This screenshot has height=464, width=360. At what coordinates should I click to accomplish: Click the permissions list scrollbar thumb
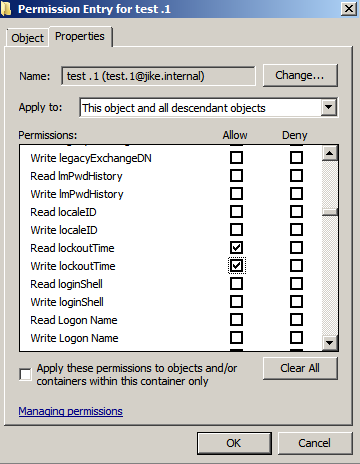tap(330, 212)
